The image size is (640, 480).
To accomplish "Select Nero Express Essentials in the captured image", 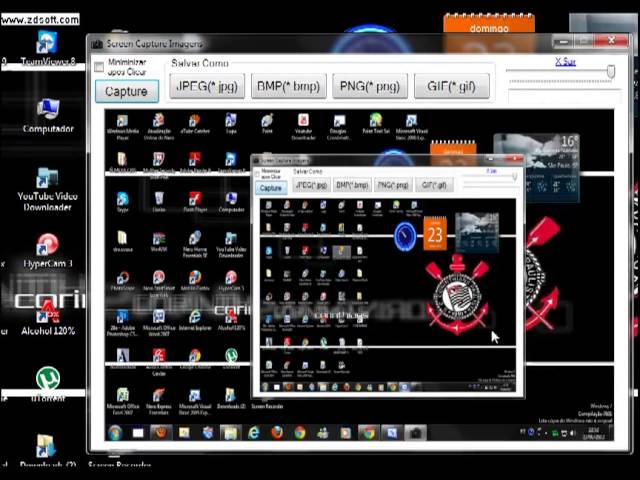I will [x=159, y=401].
